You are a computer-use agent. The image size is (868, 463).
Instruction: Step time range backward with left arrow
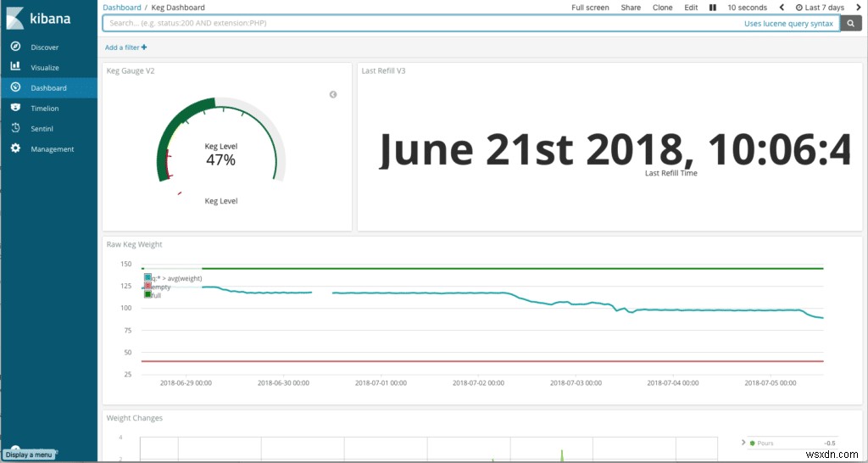782,8
